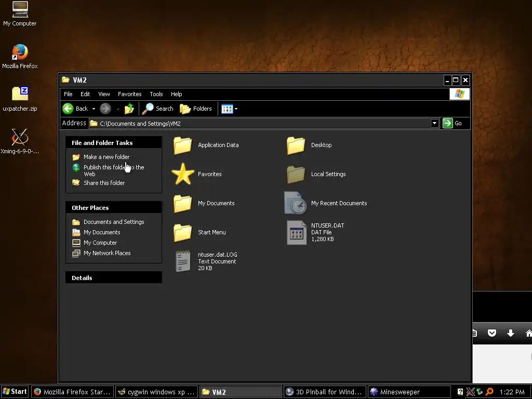Click Share this folder link
Image resolution: width=532 pixels, height=399 pixels.
pos(104,182)
